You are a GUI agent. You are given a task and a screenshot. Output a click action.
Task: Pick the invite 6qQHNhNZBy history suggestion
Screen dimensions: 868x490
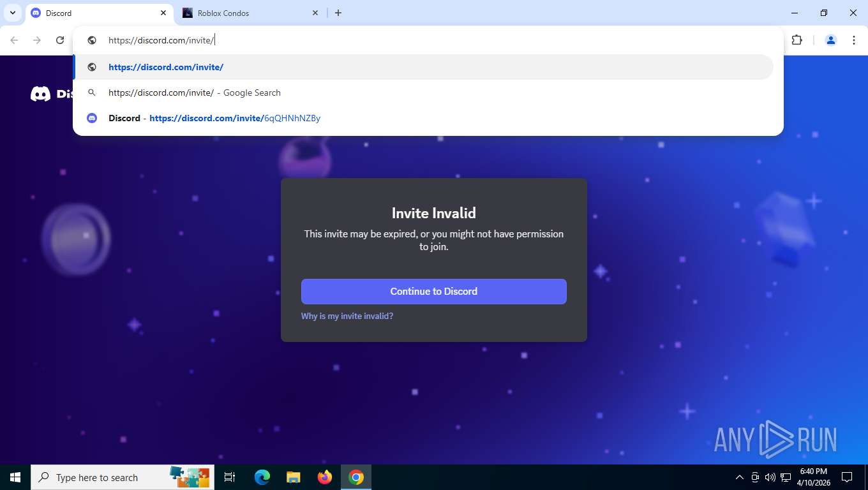[x=424, y=118]
